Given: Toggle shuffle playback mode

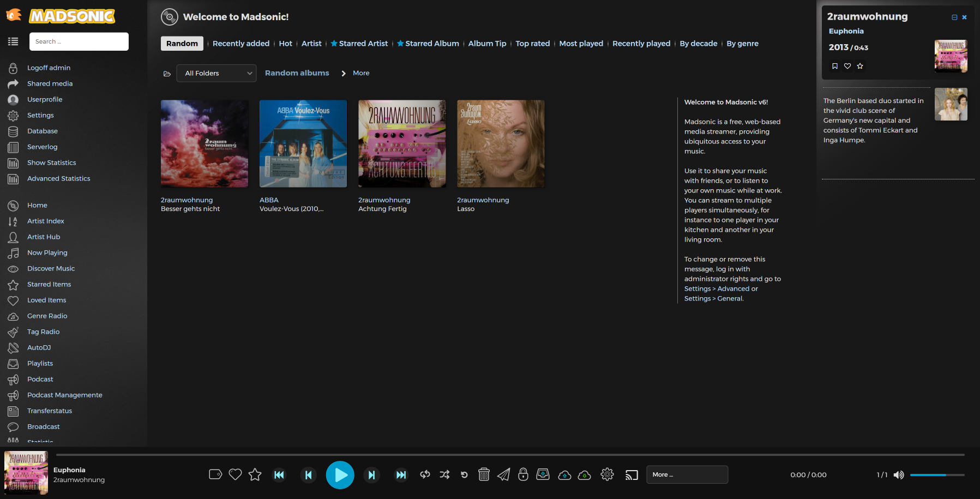Looking at the screenshot, I should (x=444, y=474).
